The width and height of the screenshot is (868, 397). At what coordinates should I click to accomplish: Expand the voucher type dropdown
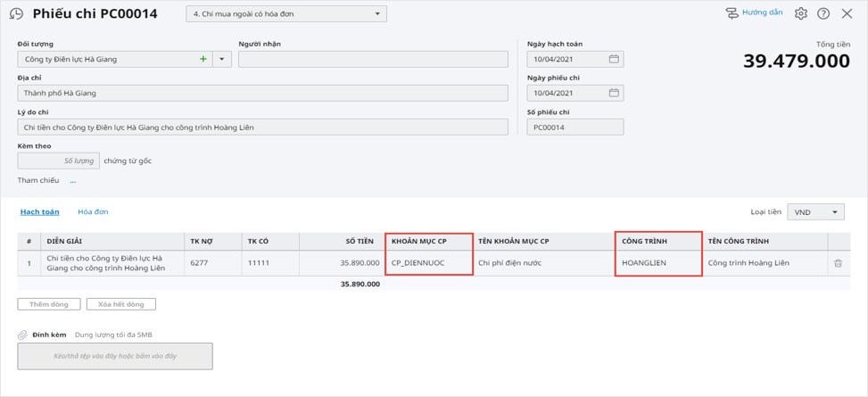pos(377,14)
